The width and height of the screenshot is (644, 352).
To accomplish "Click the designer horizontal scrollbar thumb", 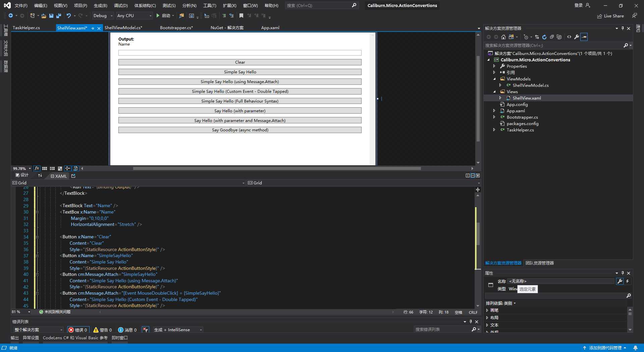I will (x=277, y=169).
